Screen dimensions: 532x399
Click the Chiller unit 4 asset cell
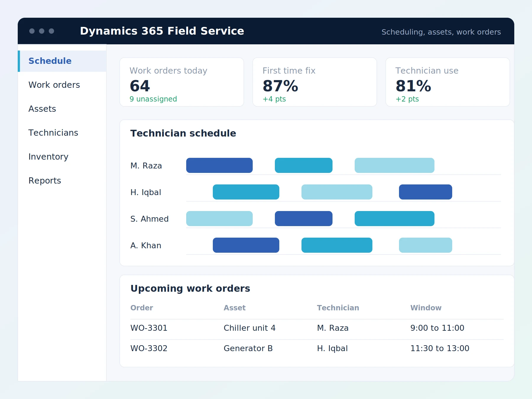coord(249,328)
